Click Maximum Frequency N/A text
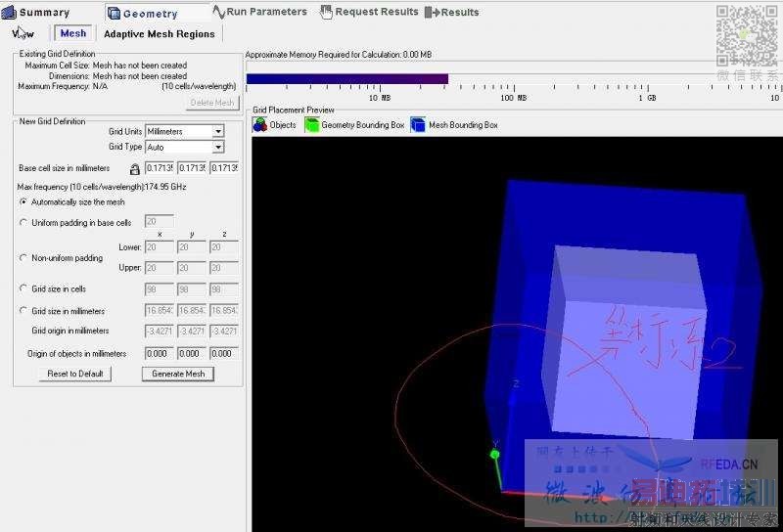Image resolution: width=783 pixels, height=532 pixels. (63, 86)
